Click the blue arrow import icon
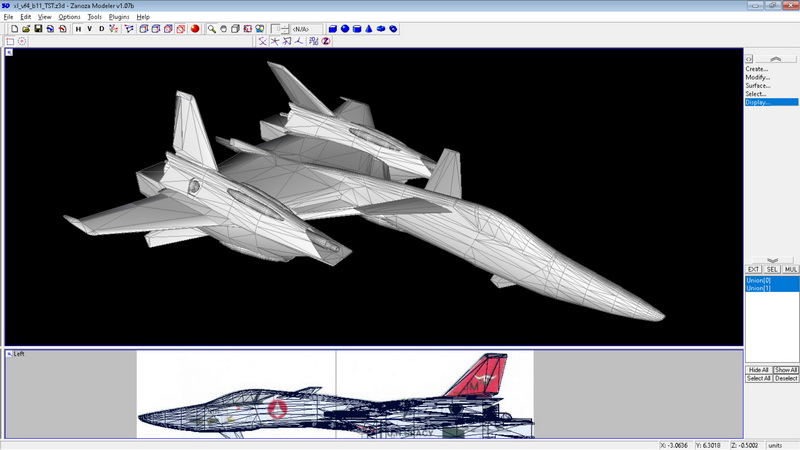The height and width of the screenshot is (450, 800). click(x=51, y=29)
